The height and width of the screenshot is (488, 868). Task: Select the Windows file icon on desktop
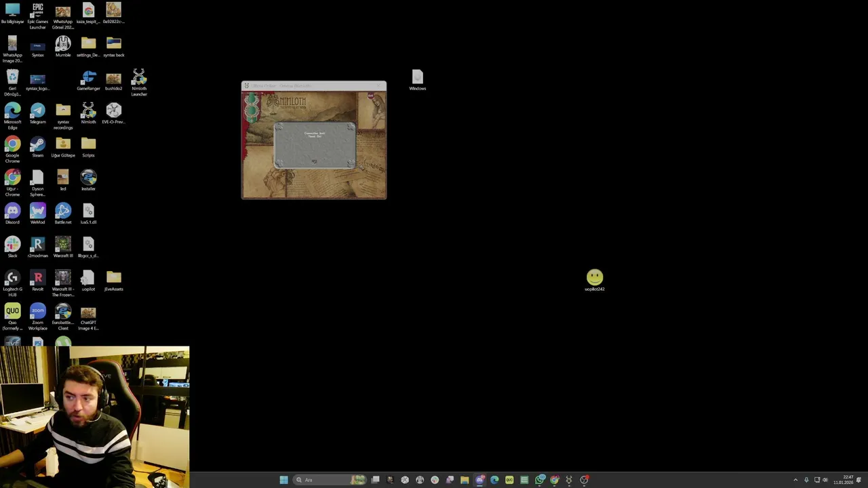click(417, 80)
